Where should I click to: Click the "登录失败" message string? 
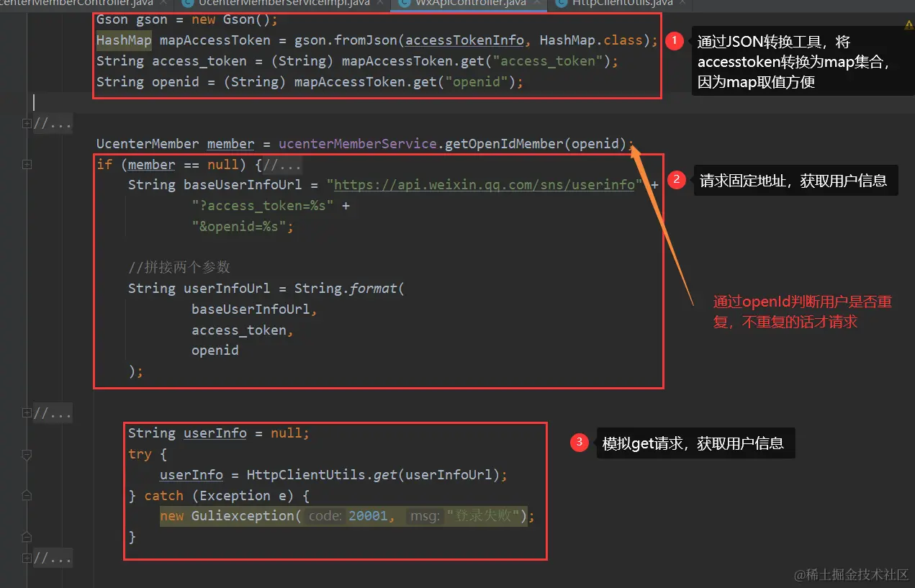coord(483,516)
